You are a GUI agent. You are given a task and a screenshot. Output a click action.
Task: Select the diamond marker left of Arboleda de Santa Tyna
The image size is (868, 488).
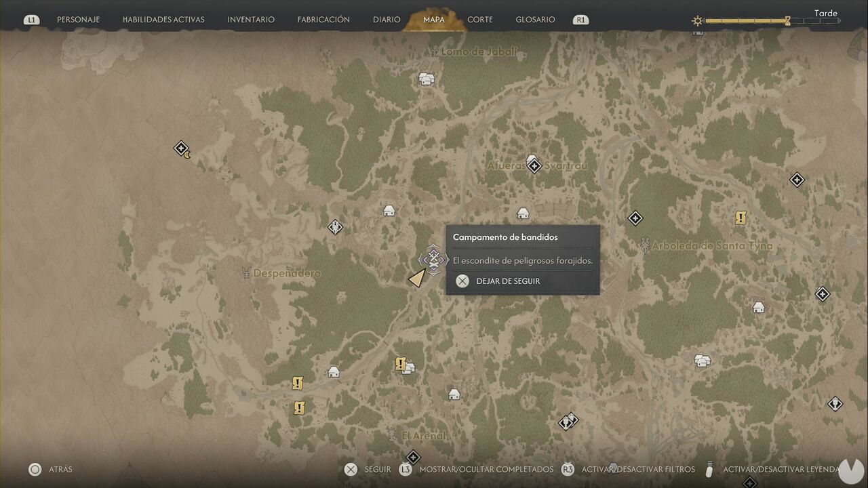click(x=635, y=218)
